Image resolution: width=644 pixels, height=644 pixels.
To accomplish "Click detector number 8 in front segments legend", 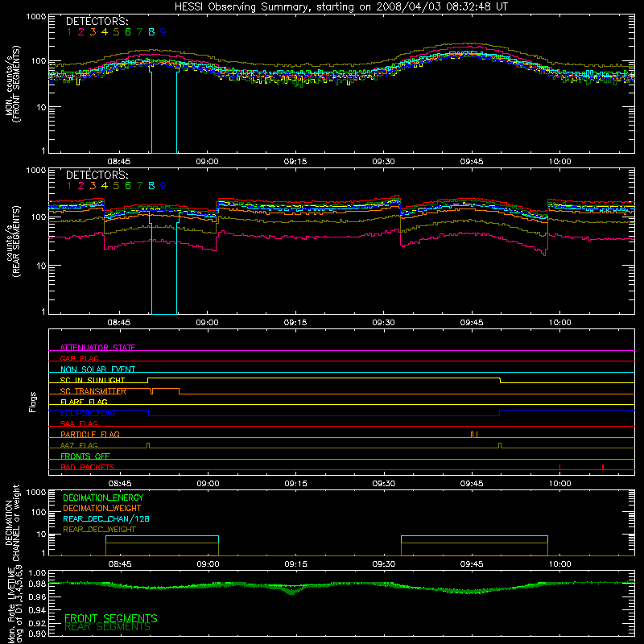I will point(151,32).
